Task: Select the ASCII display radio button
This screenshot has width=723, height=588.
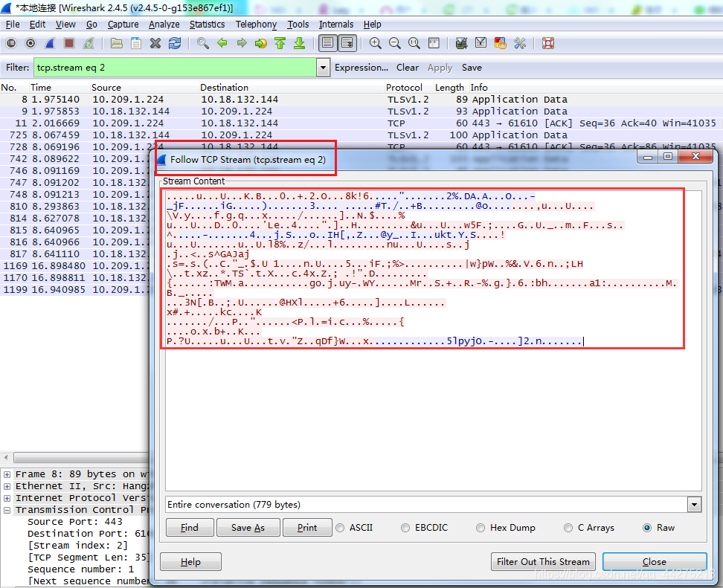Action: tap(340, 528)
